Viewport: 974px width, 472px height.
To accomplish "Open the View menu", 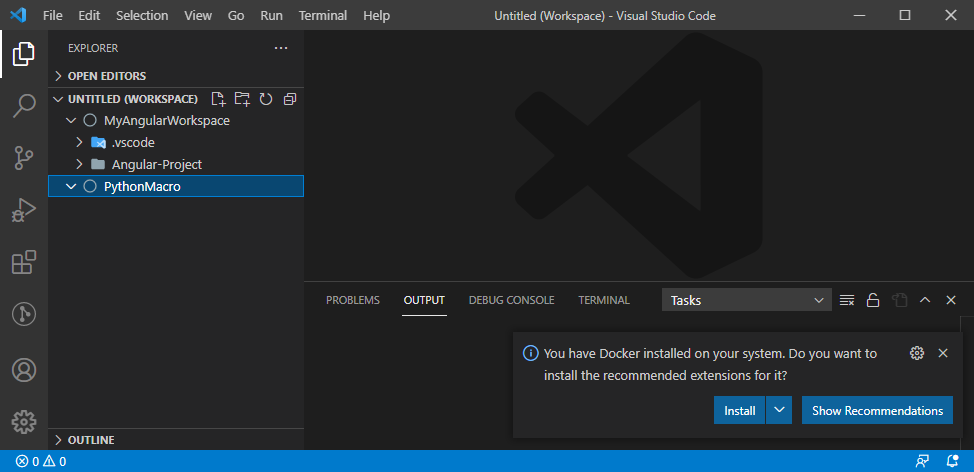I will [198, 16].
